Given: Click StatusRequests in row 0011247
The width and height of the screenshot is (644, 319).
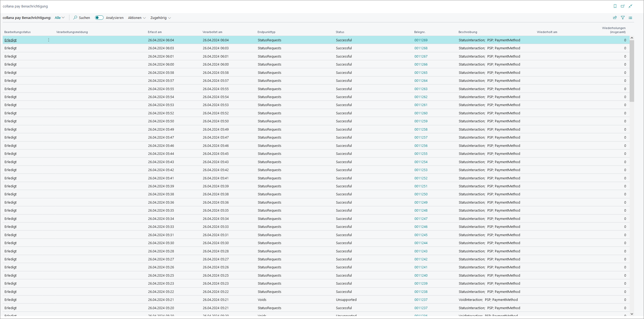Looking at the screenshot, I should coord(270,219).
